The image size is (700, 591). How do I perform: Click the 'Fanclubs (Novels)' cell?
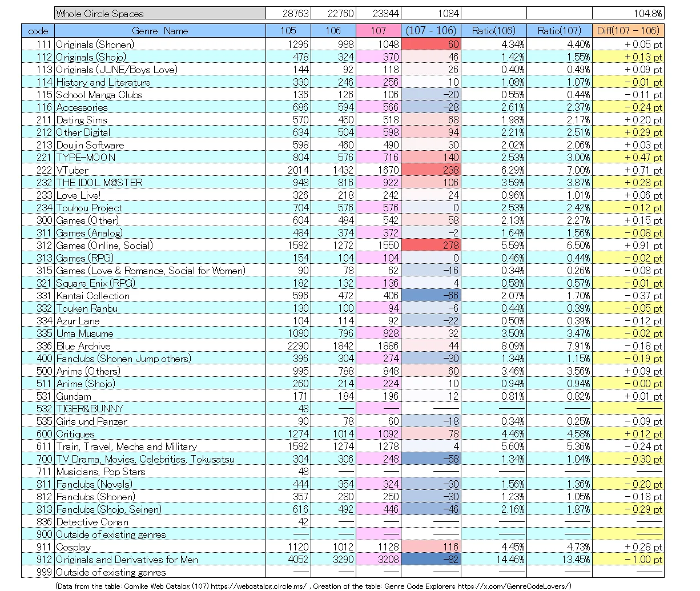click(160, 484)
